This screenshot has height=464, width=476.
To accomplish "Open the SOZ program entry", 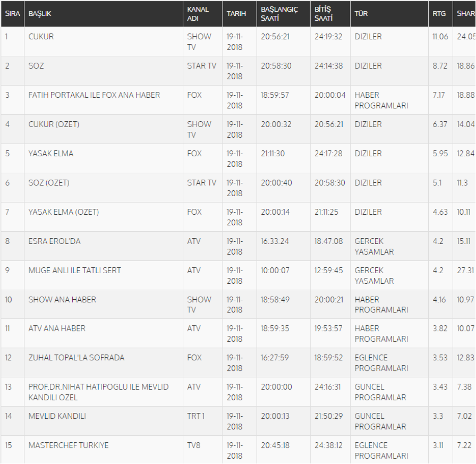I will coord(36,66).
